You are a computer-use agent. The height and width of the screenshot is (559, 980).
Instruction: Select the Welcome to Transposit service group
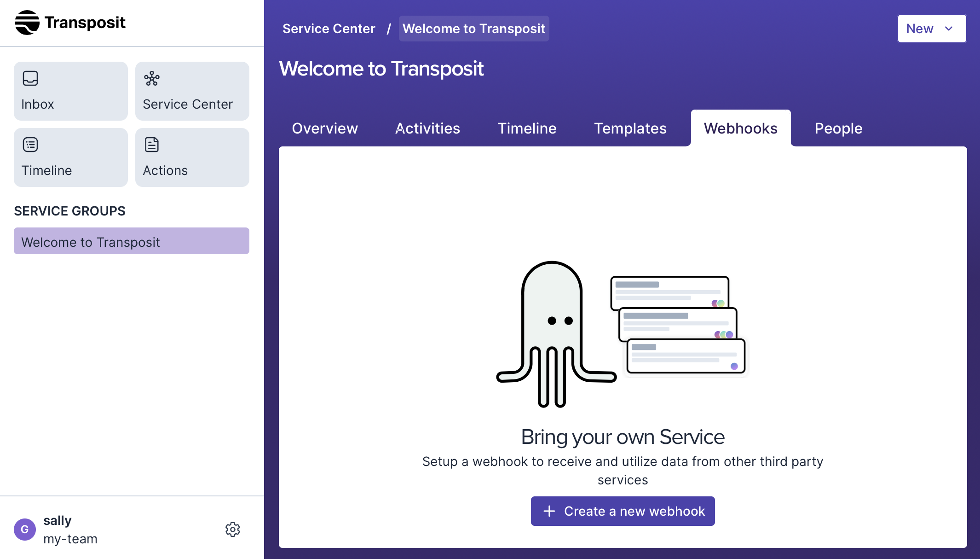132,241
